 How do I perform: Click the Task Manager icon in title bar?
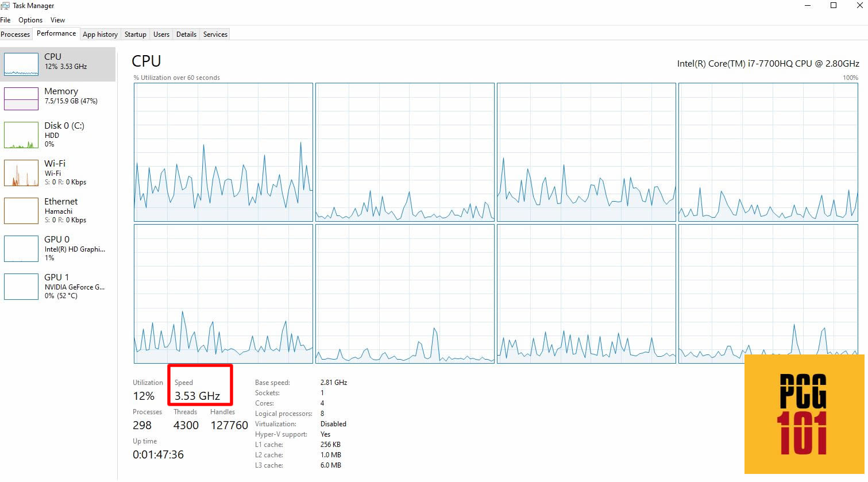click(x=6, y=5)
